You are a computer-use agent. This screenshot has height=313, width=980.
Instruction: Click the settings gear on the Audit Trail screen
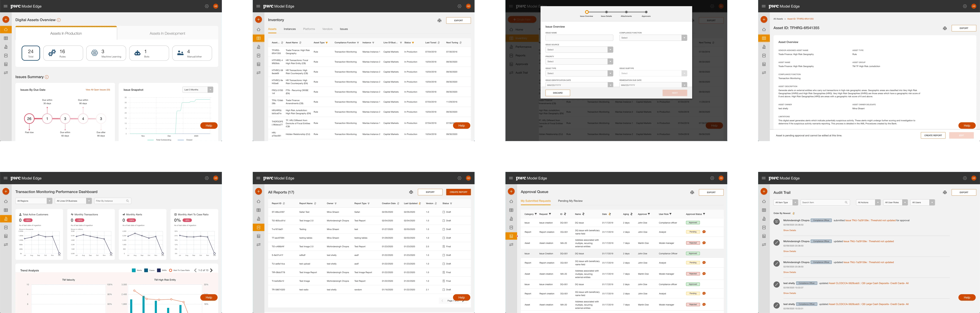pyautogui.click(x=964, y=178)
